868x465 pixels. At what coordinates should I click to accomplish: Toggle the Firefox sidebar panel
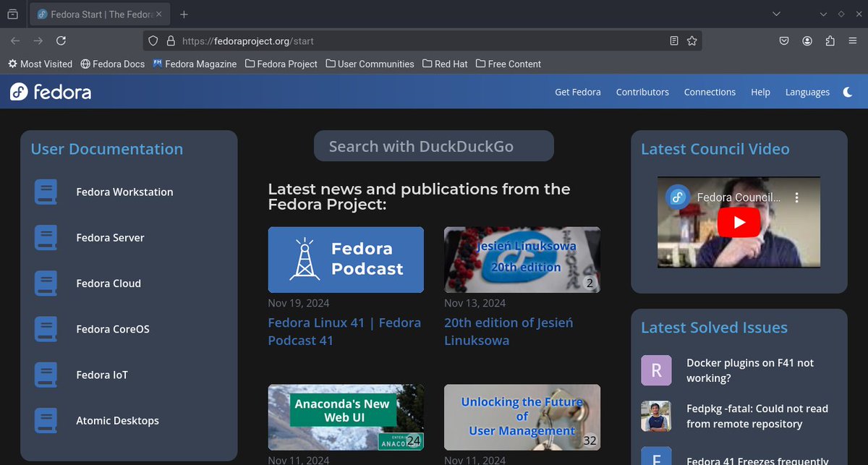[12, 13]
